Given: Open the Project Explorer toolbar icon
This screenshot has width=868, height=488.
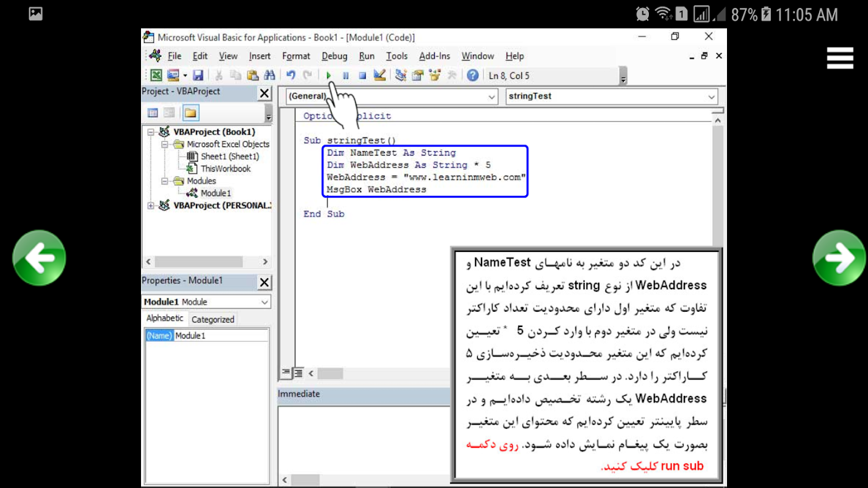Looking at the screenshot, I should pyautogui.click(x=401, y=76).
